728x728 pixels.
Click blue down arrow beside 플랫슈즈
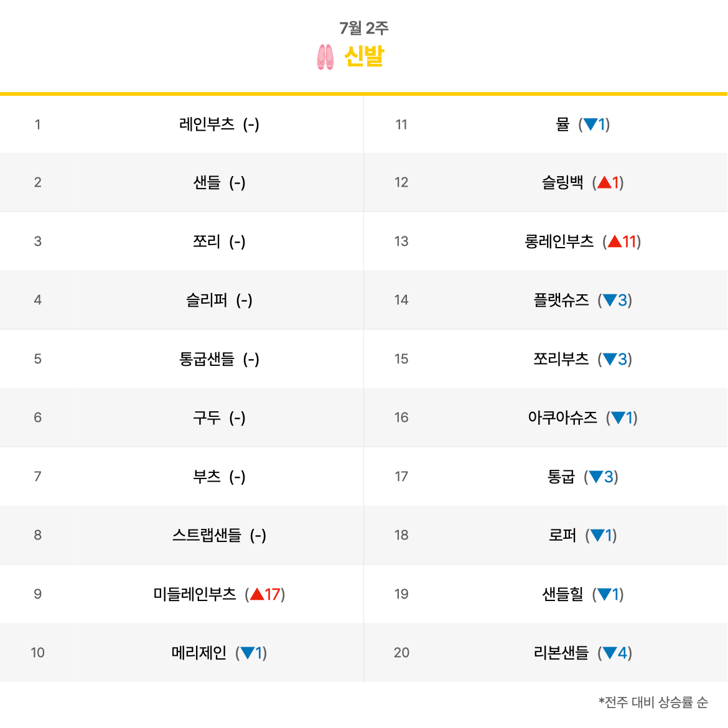610,300
